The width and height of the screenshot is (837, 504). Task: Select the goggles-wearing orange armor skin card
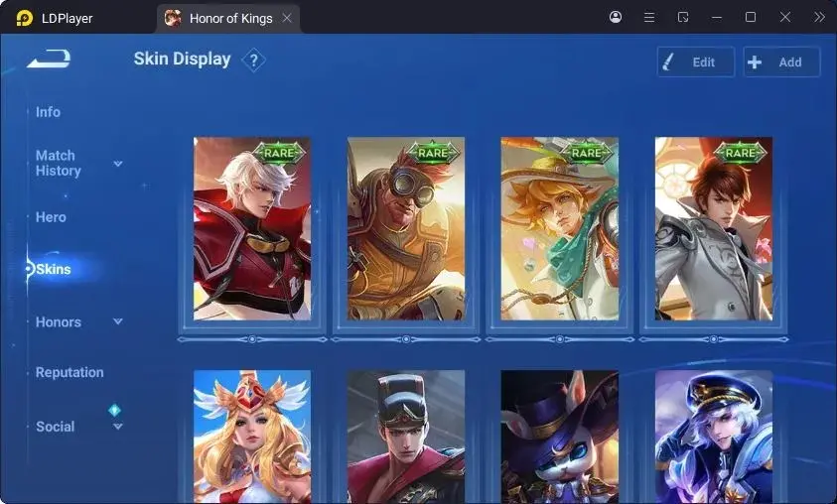coord(406,229)
